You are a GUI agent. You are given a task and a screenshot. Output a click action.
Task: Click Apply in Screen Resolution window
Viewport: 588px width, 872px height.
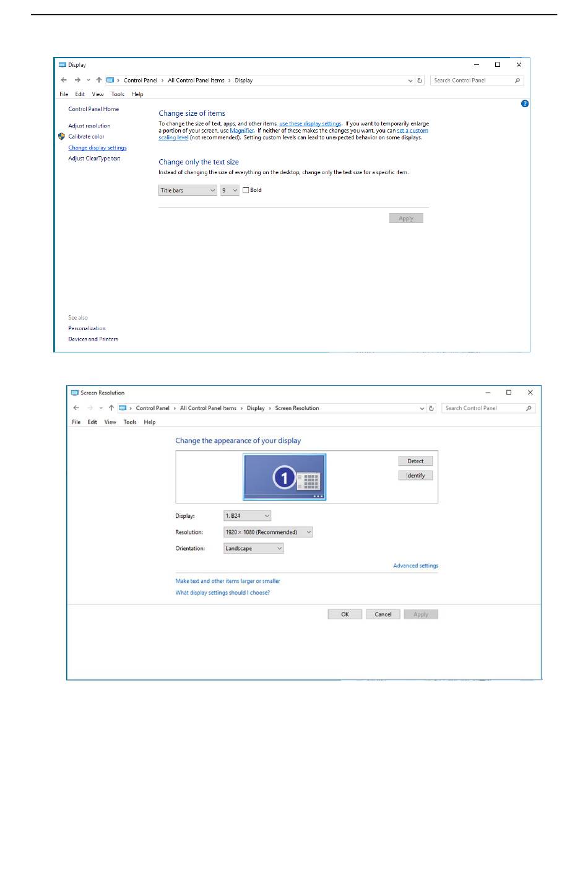(421, 614)
